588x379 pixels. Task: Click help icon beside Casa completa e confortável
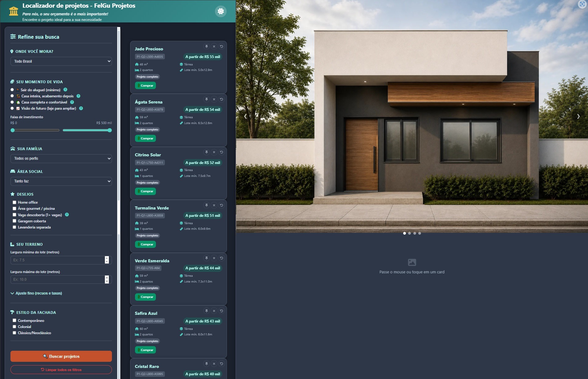coord(72,102)
